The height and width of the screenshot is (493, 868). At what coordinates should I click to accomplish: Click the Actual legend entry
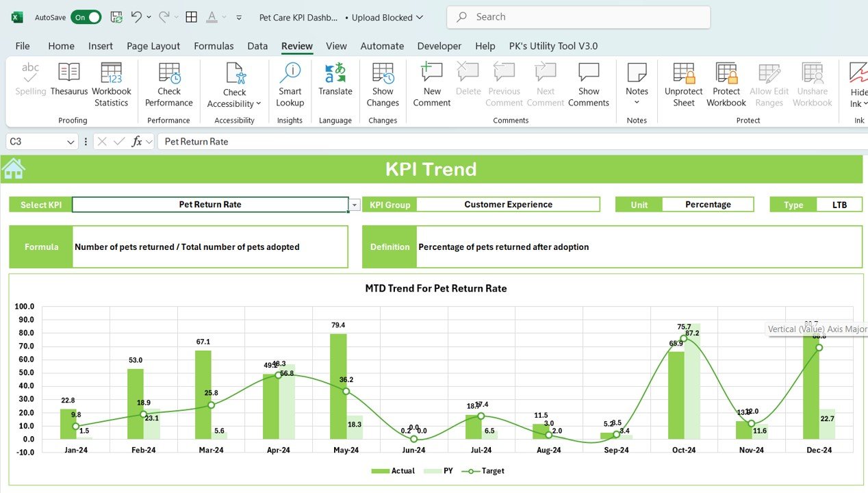(393, 470)
